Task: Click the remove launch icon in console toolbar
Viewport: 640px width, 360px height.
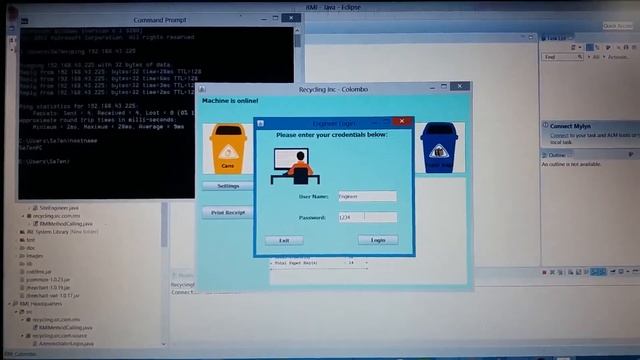Action: (552, 272)
